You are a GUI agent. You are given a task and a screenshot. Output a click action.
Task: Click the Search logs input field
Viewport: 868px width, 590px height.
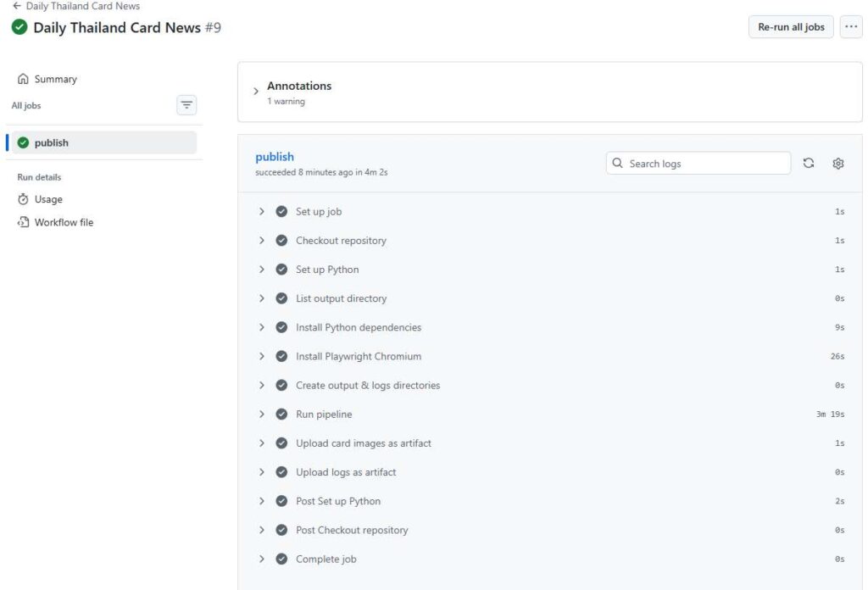(704, 164)
